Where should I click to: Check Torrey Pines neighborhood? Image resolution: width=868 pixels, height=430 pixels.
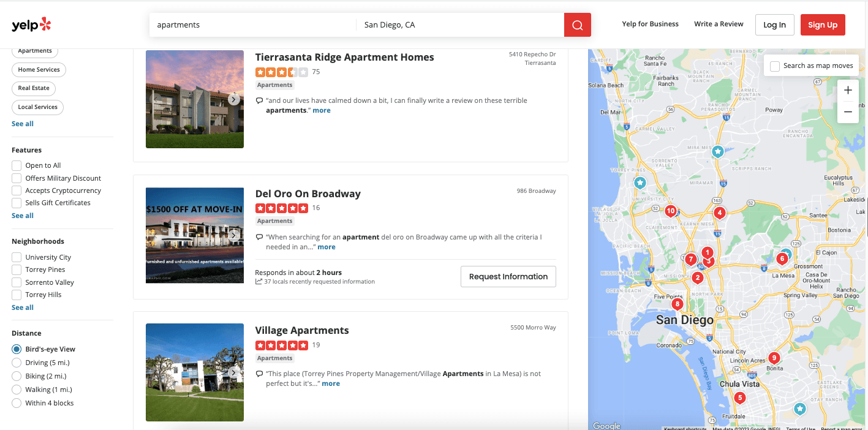coord(17,270)
